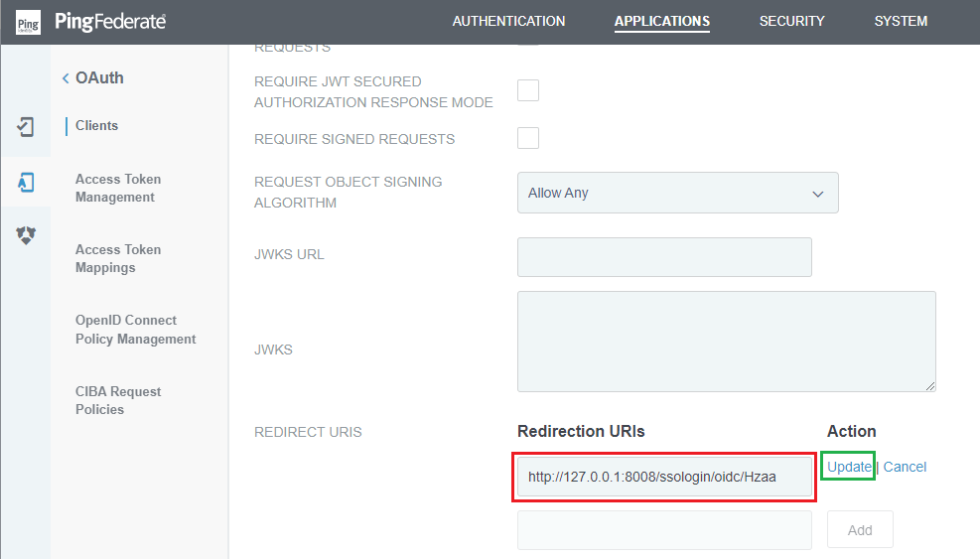Click the Add button for redirect URIs
980x559 pixels.
[x=860, y=529]
